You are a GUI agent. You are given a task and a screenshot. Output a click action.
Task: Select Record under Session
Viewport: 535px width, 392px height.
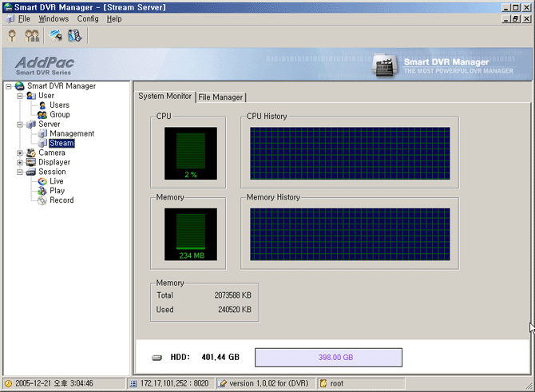61,200
